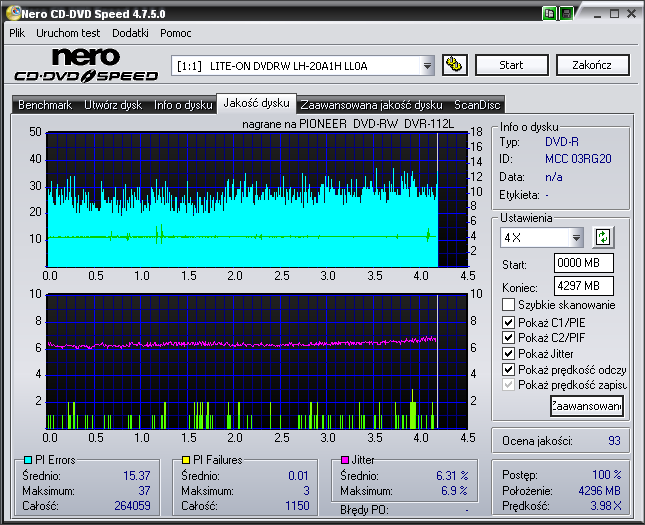Click the maximize window button
Viewport: 645px width, 525px height.
(x=615, y=14)
